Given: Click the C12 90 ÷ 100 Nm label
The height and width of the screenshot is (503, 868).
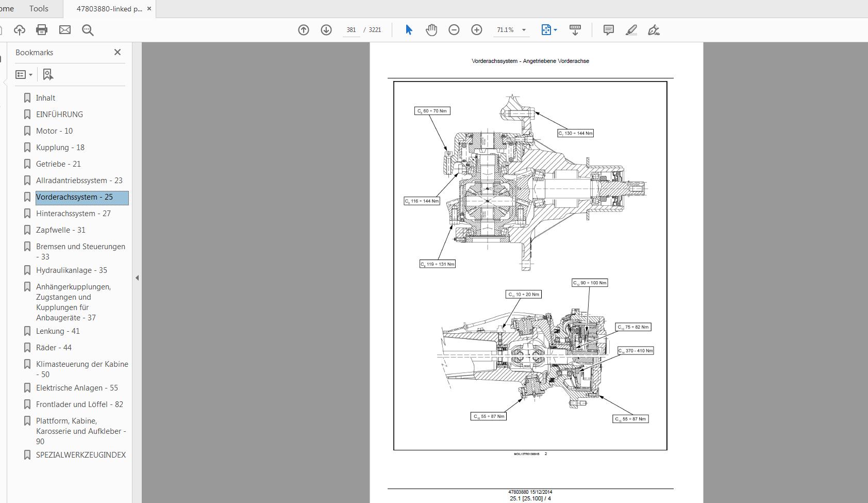Looking at the screenshot, I should tap(590, 283).
